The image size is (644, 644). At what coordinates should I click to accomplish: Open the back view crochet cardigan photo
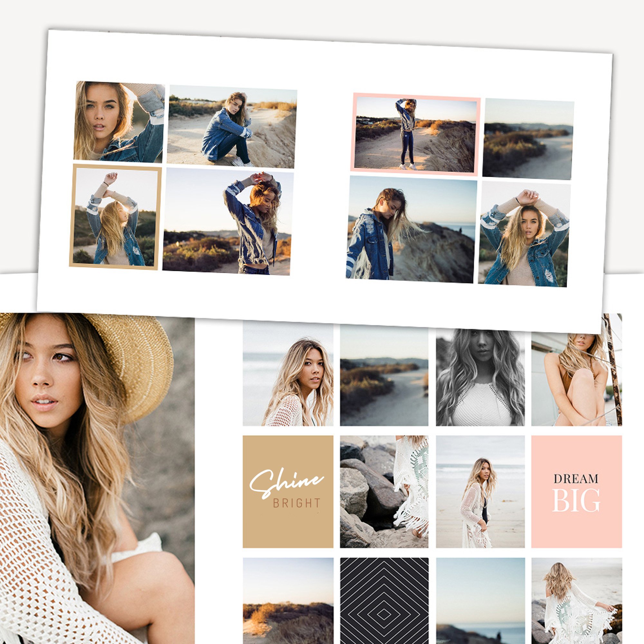576,600
